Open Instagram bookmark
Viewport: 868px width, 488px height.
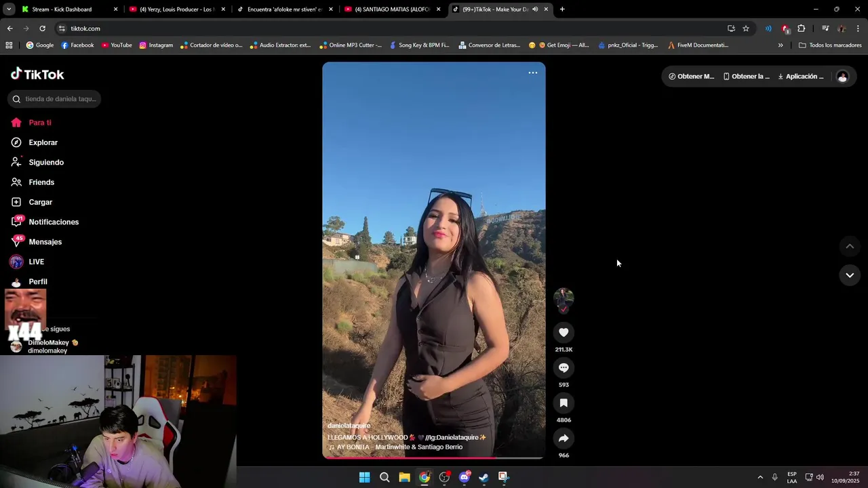pyautogui.click(x=156, y=45)
